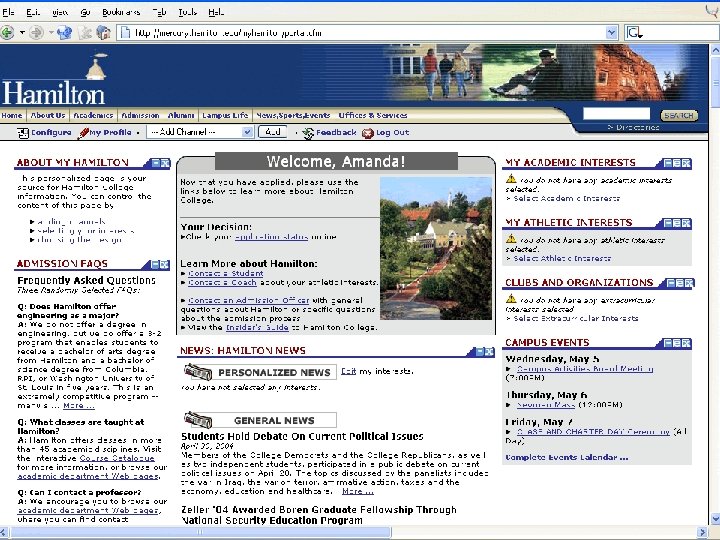This screenshot has width=720, height=540.
Task: Click the horizontal scrollbar thumb
Action: [200, 533]
